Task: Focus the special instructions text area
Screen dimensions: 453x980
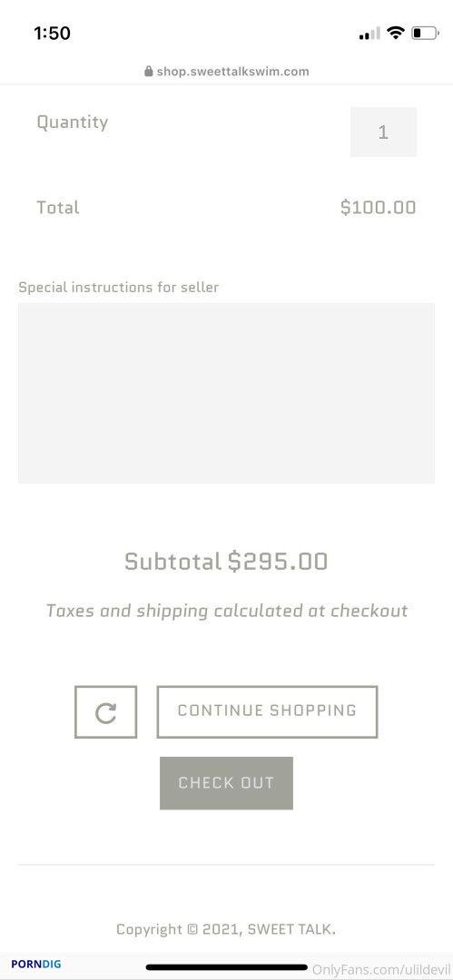Action: click(x=227, y=393)
